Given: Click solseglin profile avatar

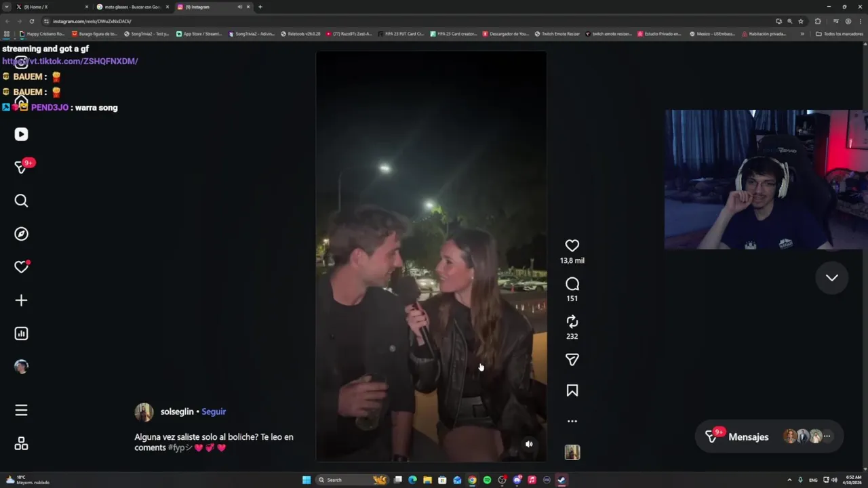Looking at the screenshot, I should coord(144,412).
